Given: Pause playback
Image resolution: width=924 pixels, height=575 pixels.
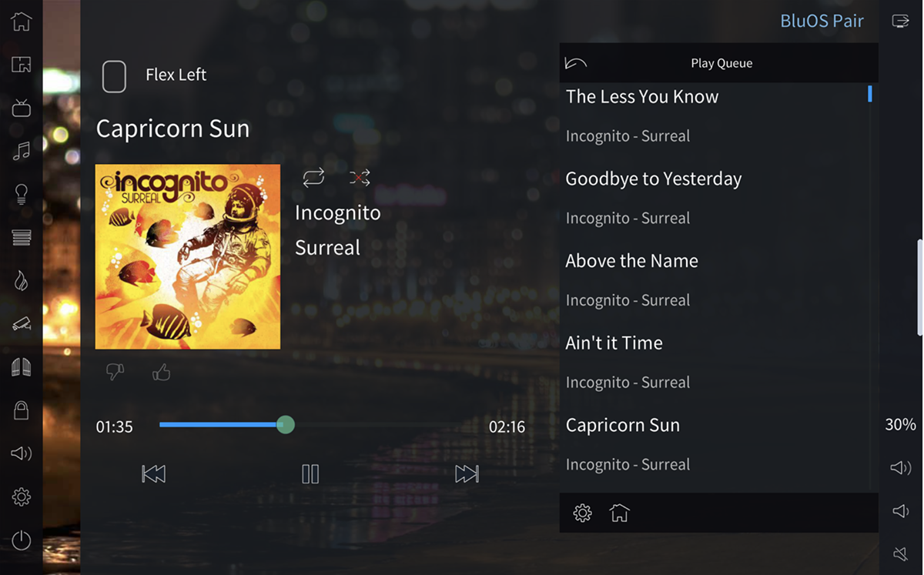Looking at the screenshot, I should [310, 474].
